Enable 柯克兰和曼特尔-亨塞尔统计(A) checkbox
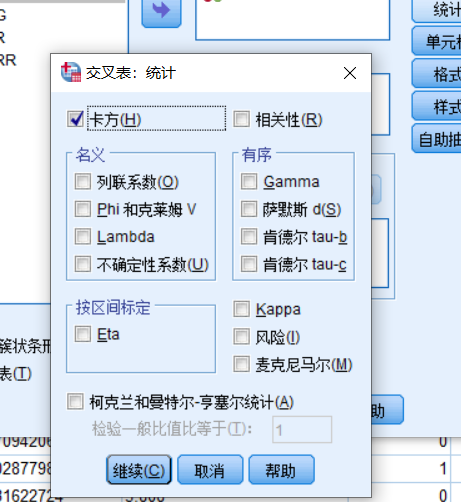Image resolution: width=461 pixels, height=502 pixels. click(75, 402)
